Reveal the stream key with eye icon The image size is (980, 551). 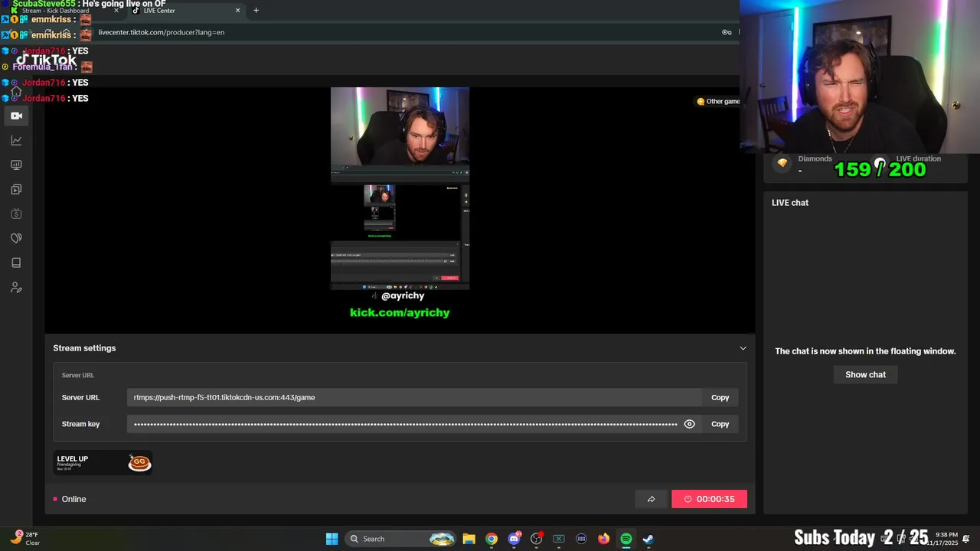pyautogui.click(x=689, y=424)
